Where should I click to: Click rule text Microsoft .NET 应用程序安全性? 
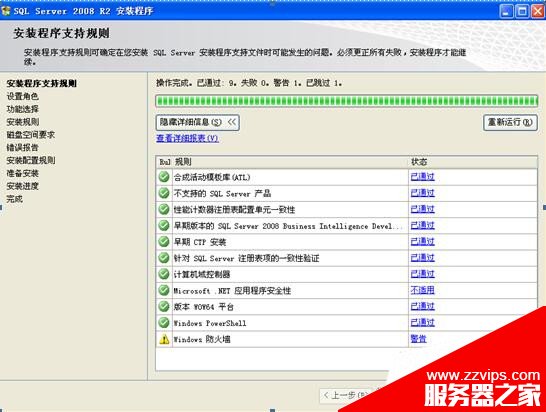232,291
